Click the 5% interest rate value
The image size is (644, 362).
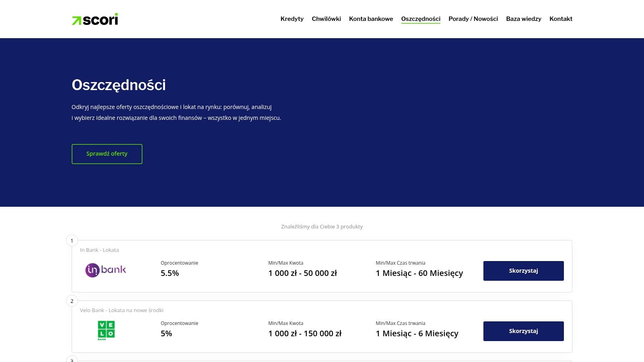166,333
